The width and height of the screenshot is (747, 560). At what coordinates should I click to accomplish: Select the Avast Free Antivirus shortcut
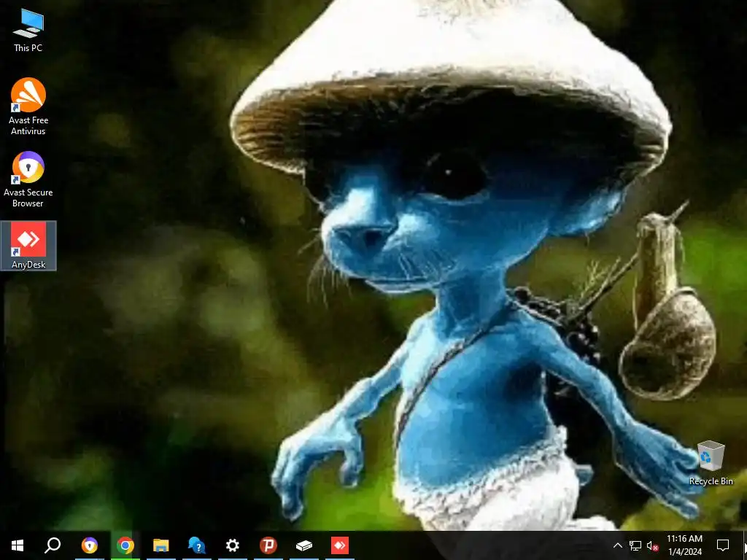point(28,106)
